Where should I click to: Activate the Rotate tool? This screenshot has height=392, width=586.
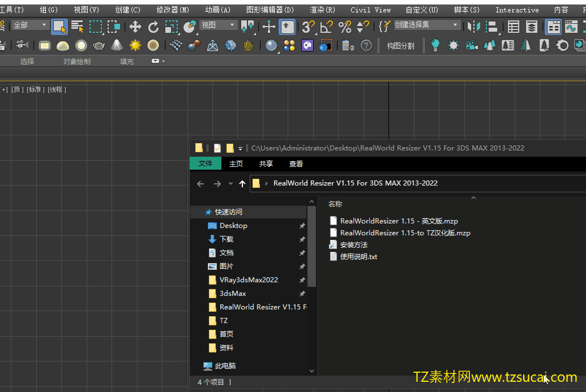[x=153, y=27]
